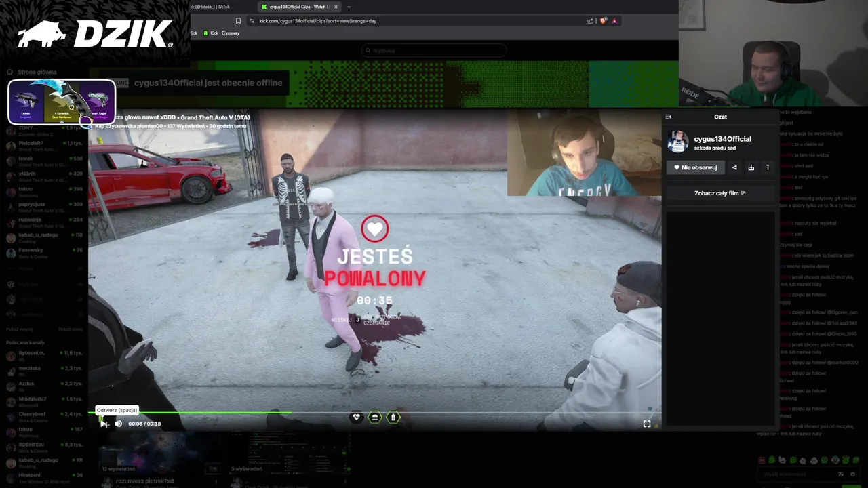Click cygus134Official channel name in panel
Screen dimensions: 868x488
point(722,139)
